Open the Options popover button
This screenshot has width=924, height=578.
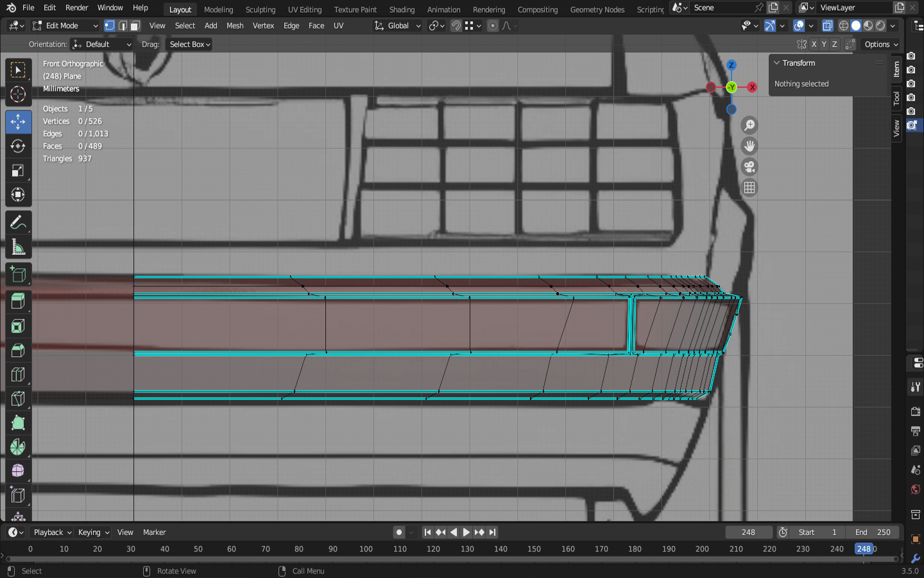click(881, 44)
